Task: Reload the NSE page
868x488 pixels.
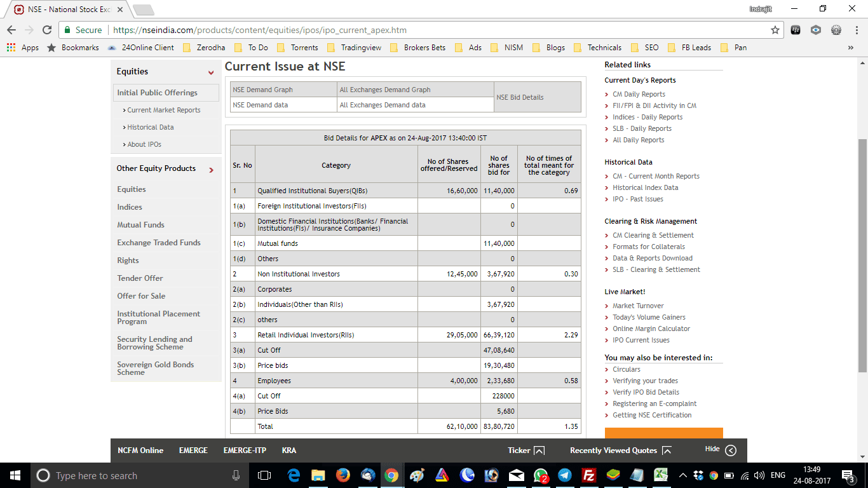Action: [x=46, y=30]
